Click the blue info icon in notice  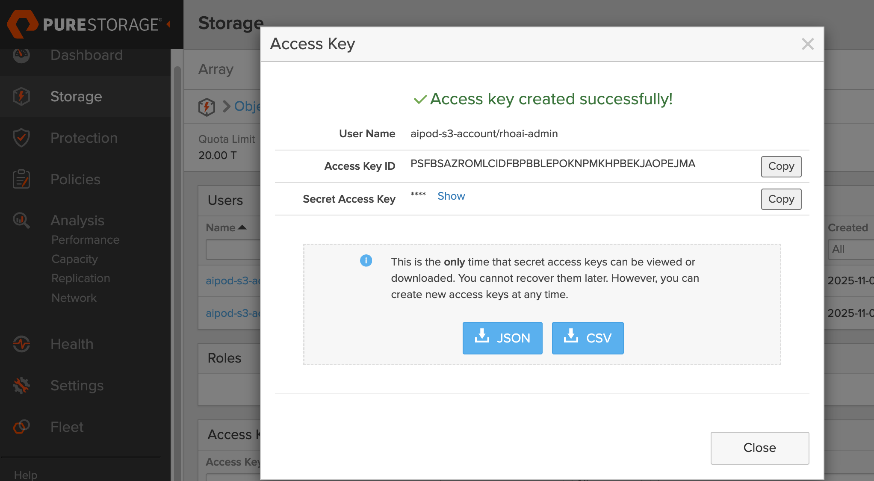click(x=366, y=261)
